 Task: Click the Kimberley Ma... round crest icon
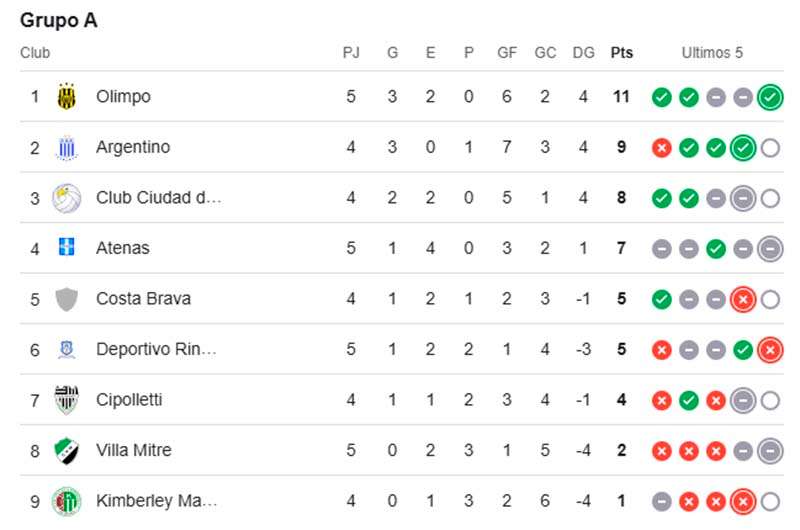[x=66, y=501]
